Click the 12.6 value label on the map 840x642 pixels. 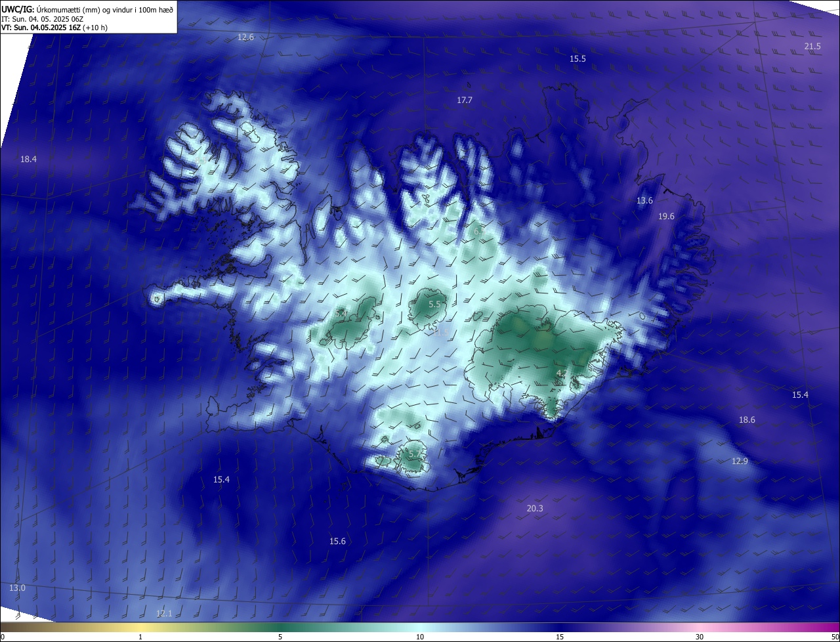tap(245, 37)
